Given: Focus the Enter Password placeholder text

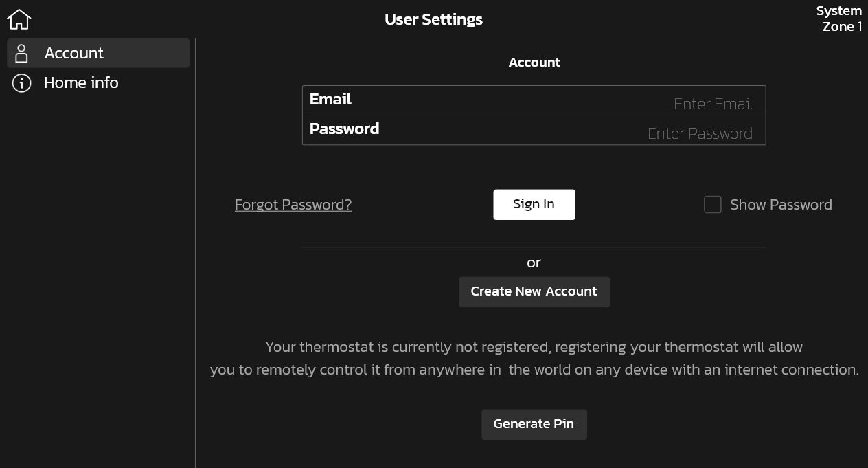Looking at the screenshot, I should pos(700,133).
